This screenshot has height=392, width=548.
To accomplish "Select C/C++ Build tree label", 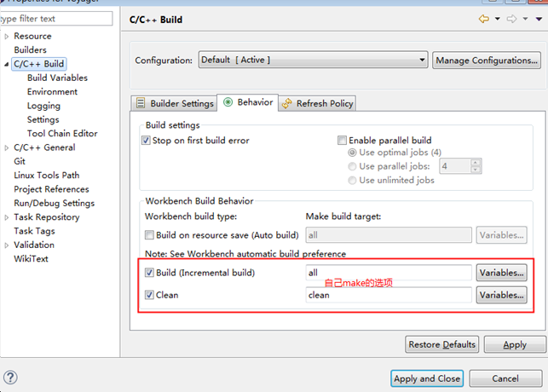I will coord(39,64).
